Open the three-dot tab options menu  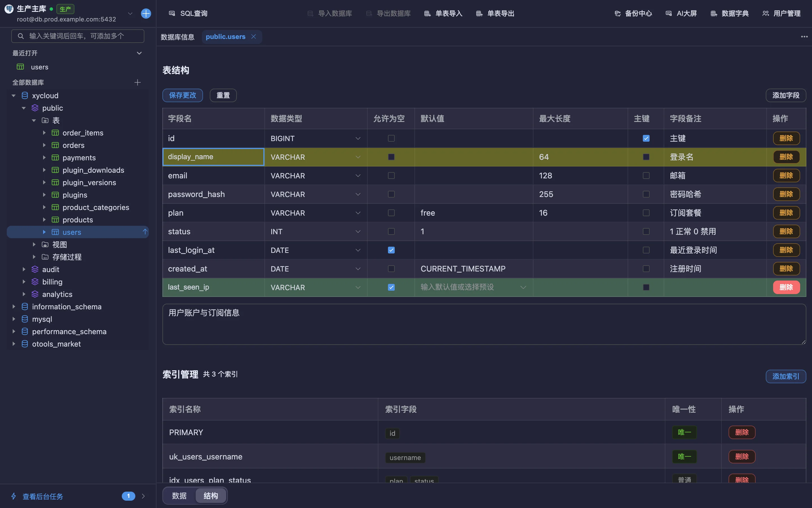click(x=804, y=37)
